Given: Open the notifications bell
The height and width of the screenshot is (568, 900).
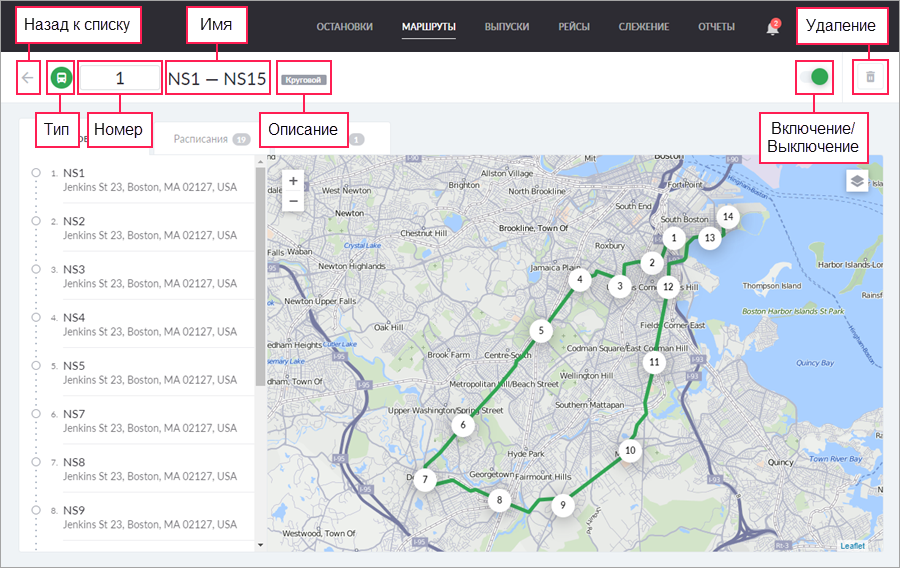Looking at the screenshot, I should tap(773, 27).
